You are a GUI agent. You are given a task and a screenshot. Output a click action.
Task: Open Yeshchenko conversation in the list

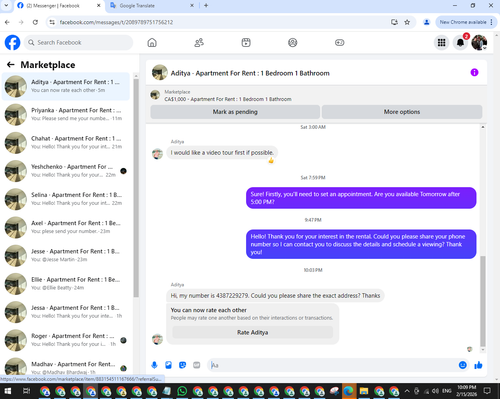tap(66, 171)
